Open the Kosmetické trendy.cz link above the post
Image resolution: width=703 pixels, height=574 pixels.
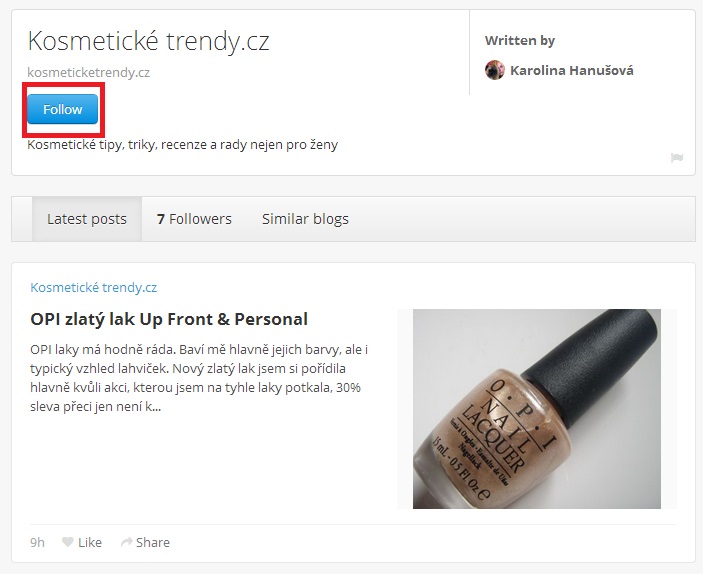94,287
